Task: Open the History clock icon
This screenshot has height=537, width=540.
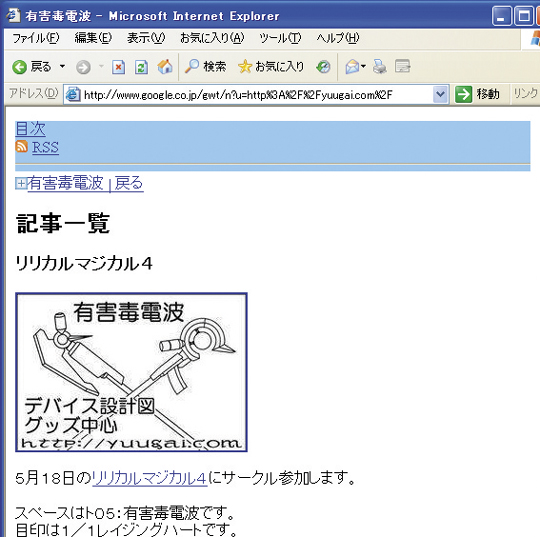Action: point(323,67)
